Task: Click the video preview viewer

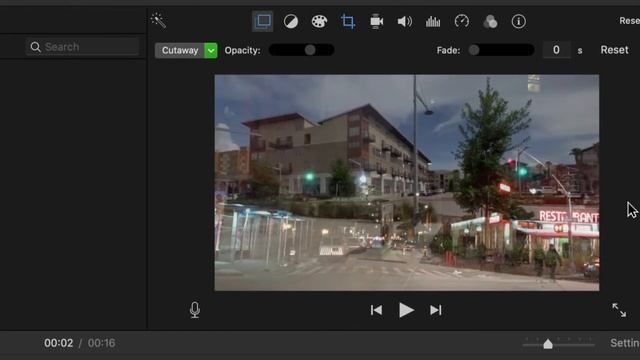Action: coord(407,182)
